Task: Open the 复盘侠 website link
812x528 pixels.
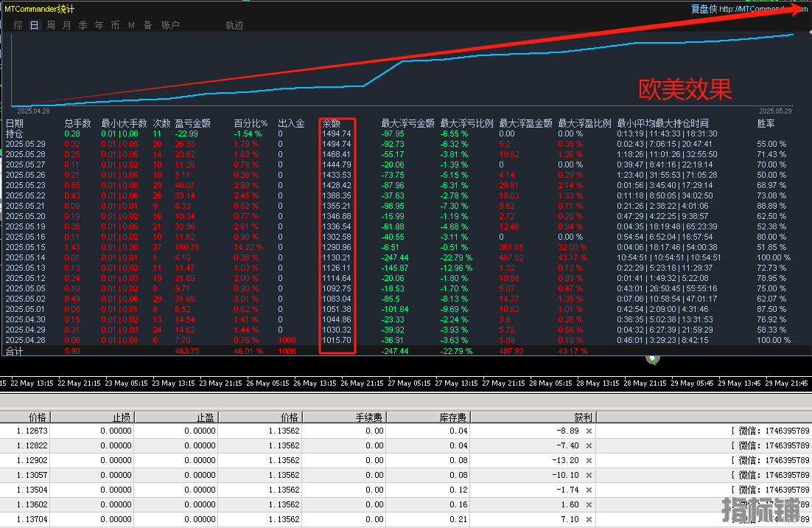Action: point(749,9)
